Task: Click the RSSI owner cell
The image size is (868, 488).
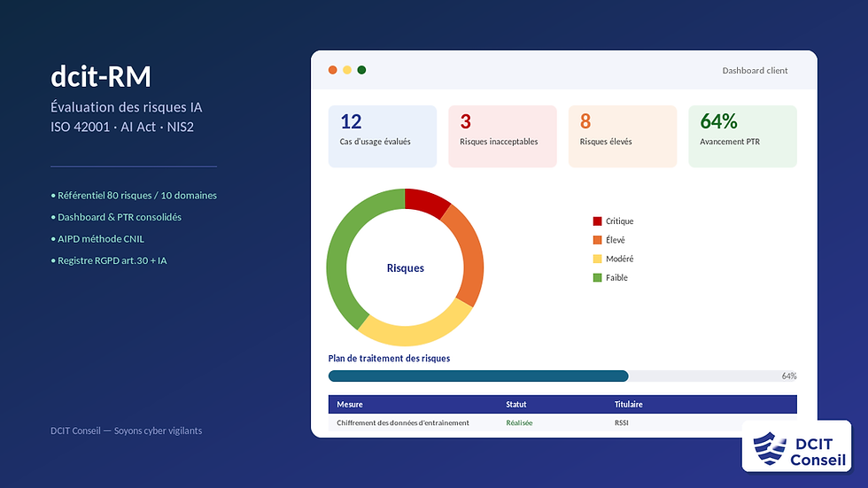Action: pos(621,422)
